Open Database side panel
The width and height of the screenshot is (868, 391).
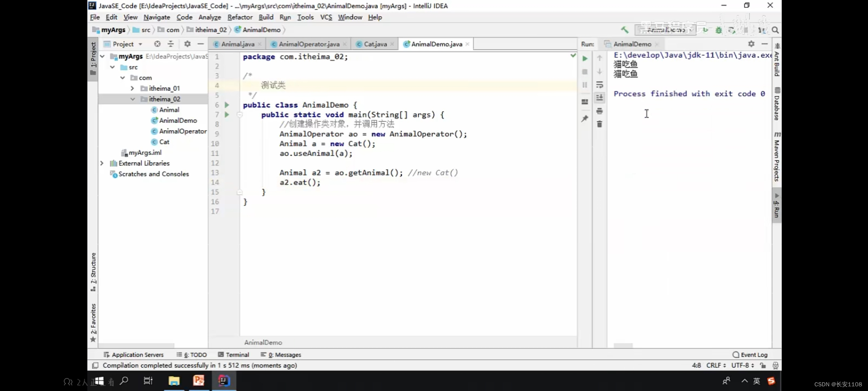pos(777,104)
